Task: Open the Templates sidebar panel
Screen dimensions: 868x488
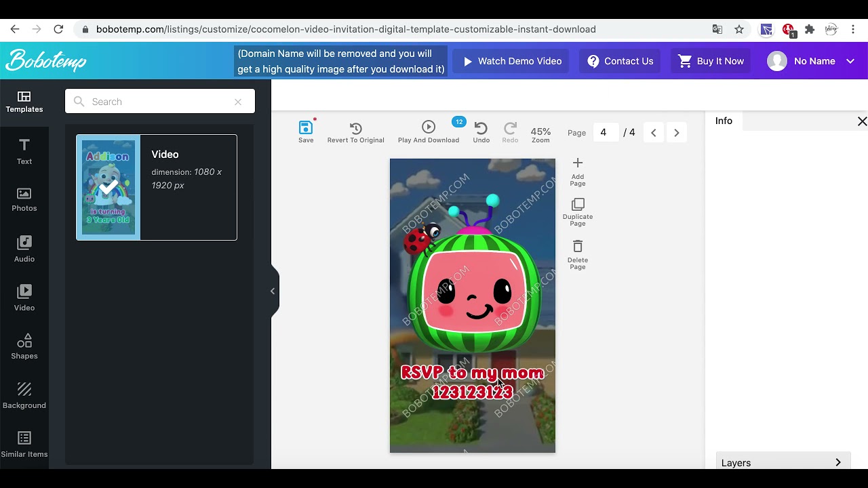Action: click(24, 102)
